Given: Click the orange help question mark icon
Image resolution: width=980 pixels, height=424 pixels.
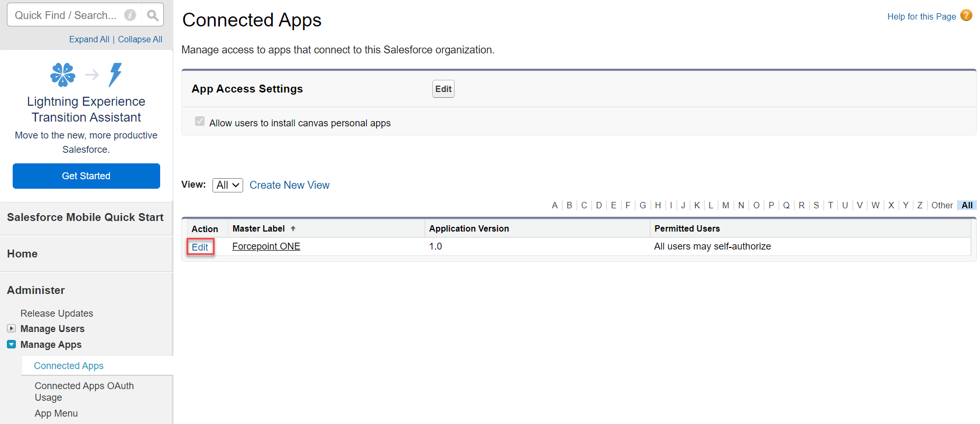Looking at the screenshot, I should [966, 15].
